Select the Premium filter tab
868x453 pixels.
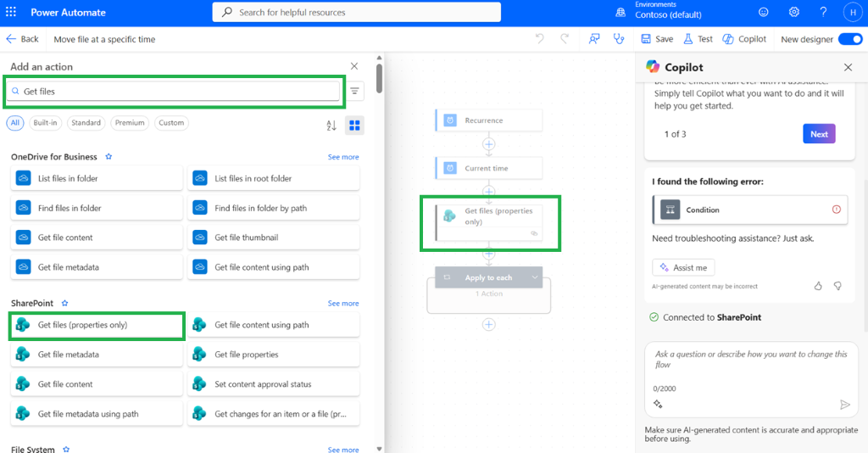130,123
